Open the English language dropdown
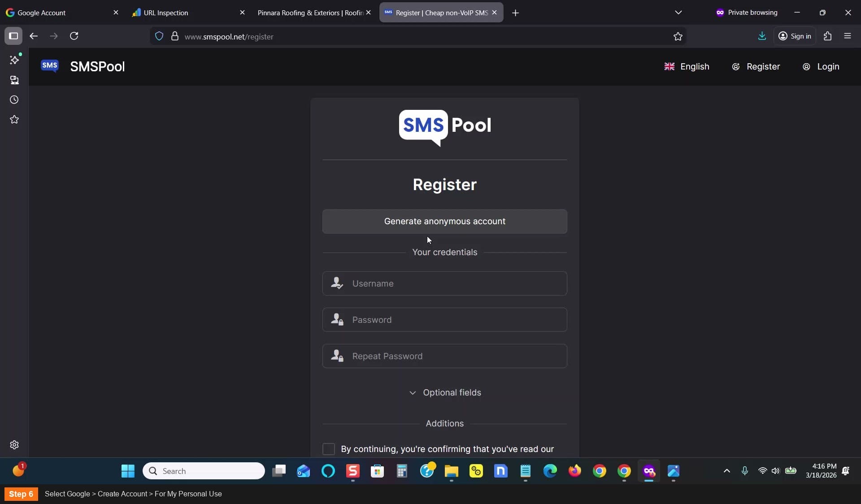The width and height of the screenshot is (861, 504). (687, 66)
